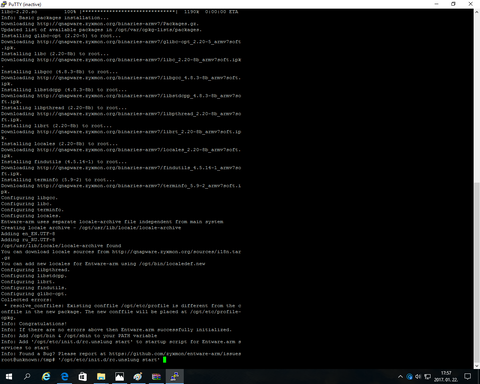Viewport: 480px width, 384px height.
Task: Click the 'Info: Congratulations!' line
Action: (34, 324)
